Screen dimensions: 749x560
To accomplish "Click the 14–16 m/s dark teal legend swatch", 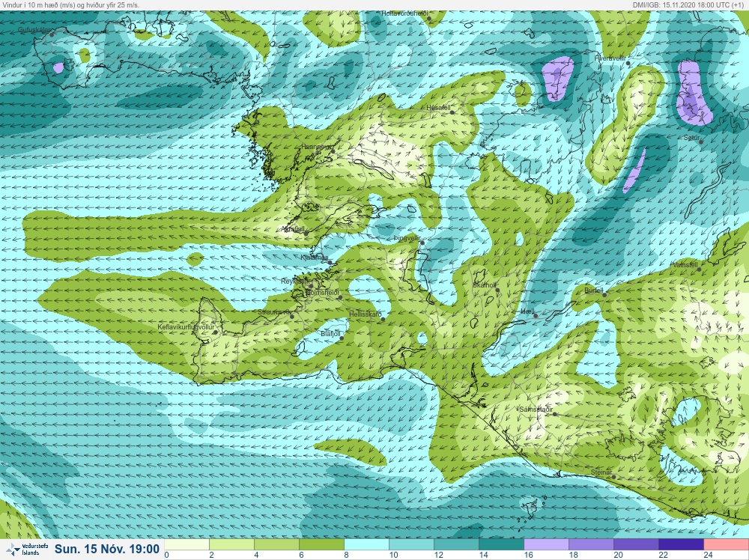I will click(501, 545).
